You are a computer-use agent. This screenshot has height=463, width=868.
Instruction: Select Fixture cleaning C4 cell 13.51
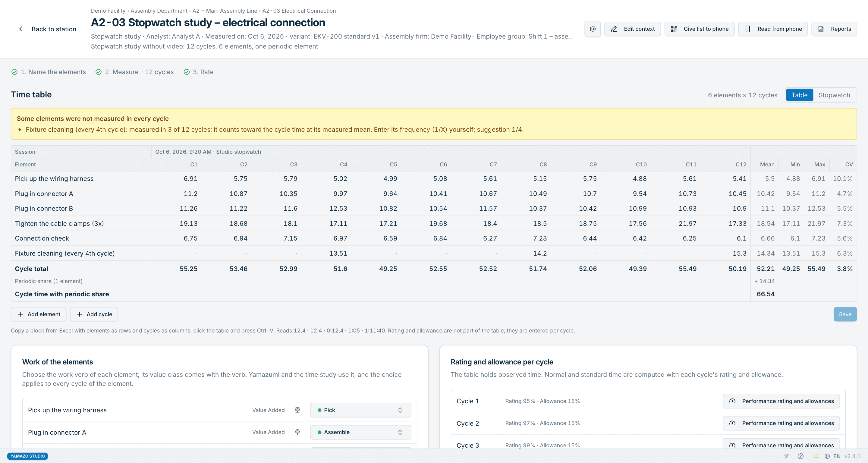click(x=338, y=253)
